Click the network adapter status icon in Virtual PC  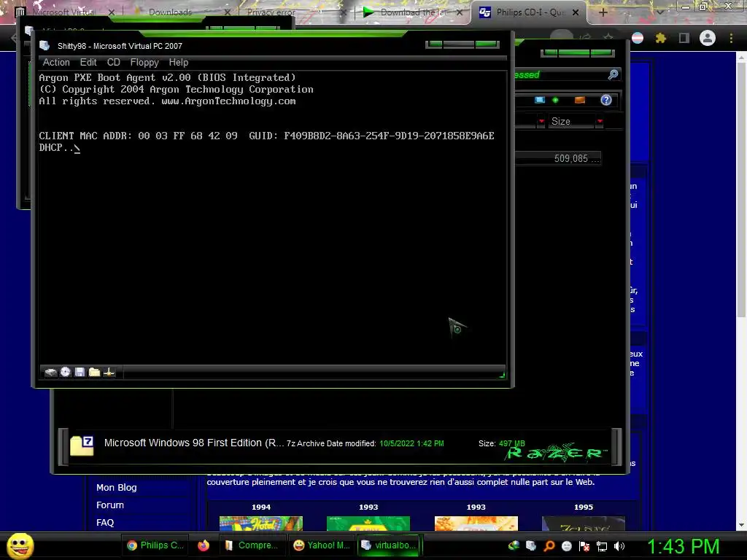[109, 373]
